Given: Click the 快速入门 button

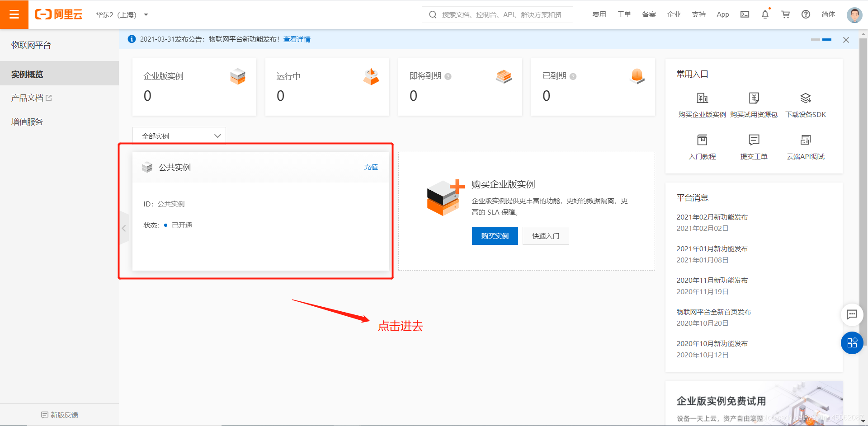Looking at the screenshot, I should click(546, 236).
